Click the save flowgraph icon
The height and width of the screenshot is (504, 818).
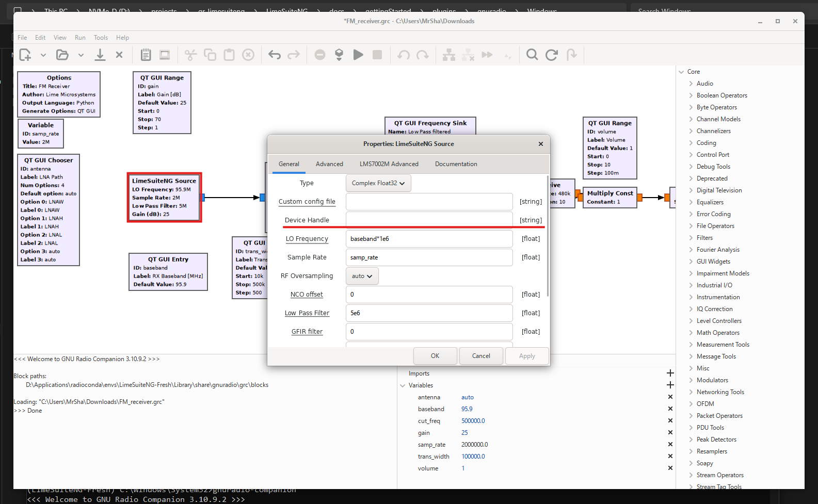[x=100, y=55]
